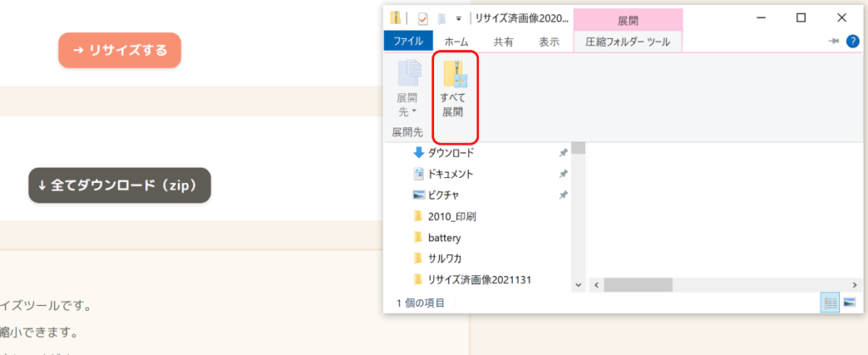The height and width of the screenshot is (355, 868).
Task: Switch to the 表示 ribbon tab
Action: [x=549, y=42]
